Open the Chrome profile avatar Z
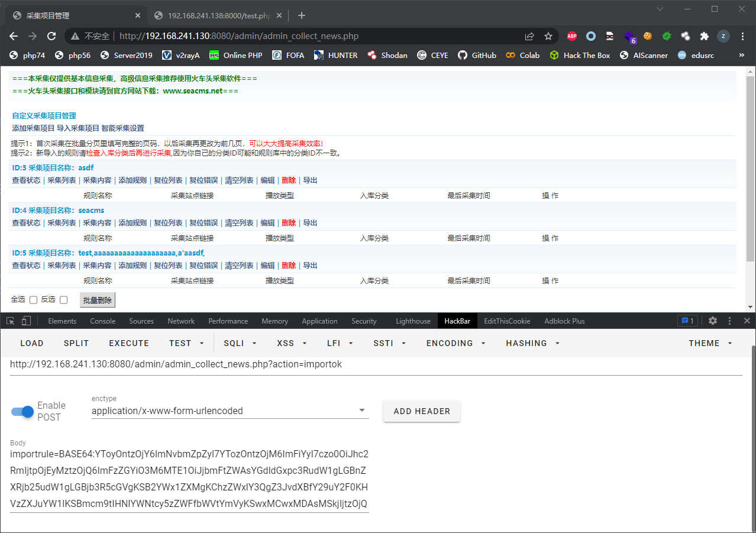 coord(723,36)
